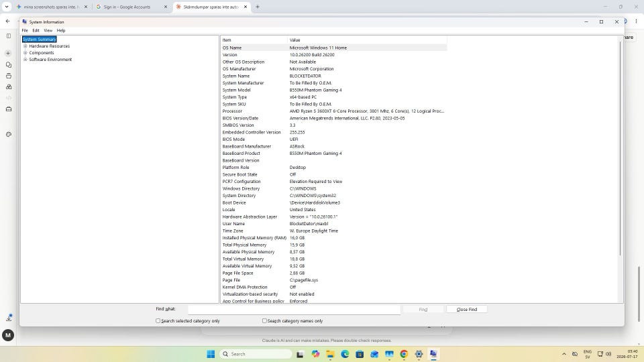Open the Windows Start menu
Screen dimensions: 644x362
coord(211,354)
